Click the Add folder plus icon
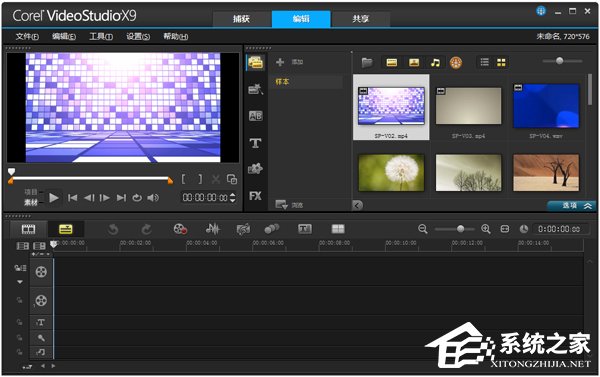The image size is (600, 377). (x=280, y=62)
